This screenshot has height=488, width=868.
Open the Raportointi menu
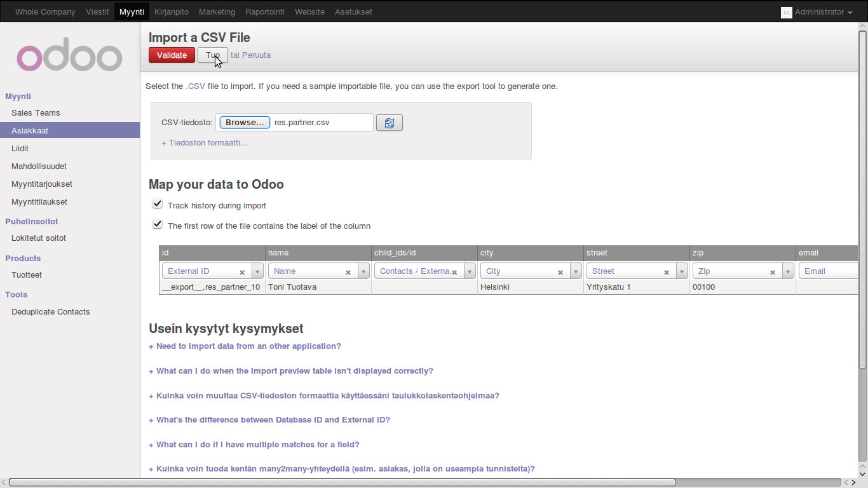coord(265,12)
